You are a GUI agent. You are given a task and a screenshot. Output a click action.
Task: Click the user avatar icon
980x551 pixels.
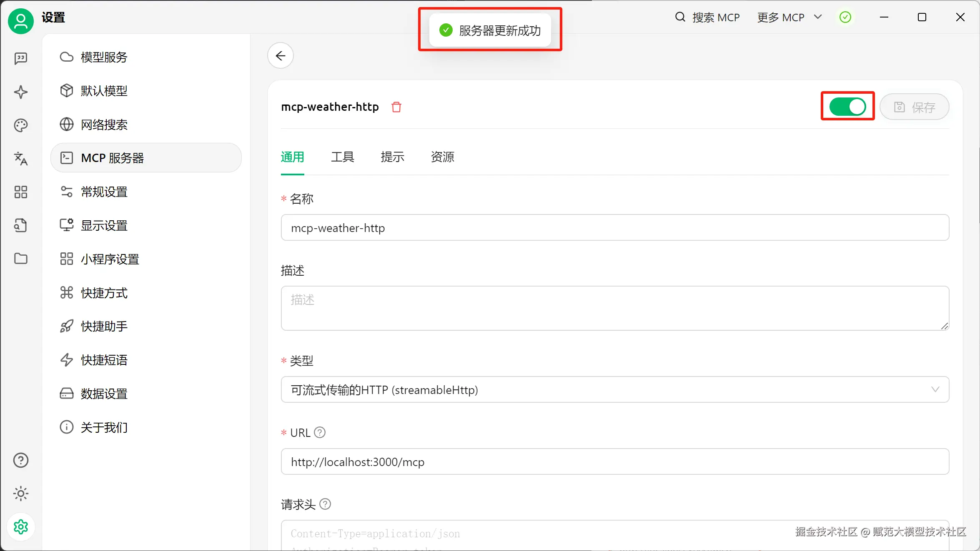[x=21, y=21]
